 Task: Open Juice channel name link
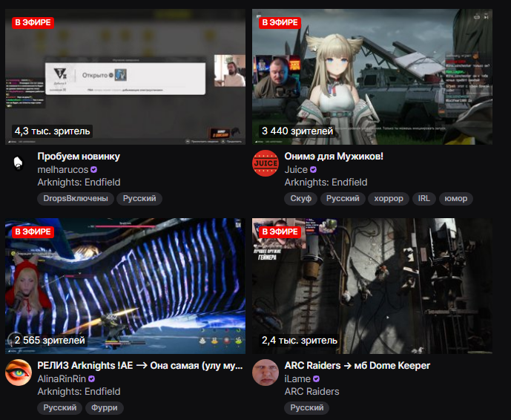coord(296,170)
